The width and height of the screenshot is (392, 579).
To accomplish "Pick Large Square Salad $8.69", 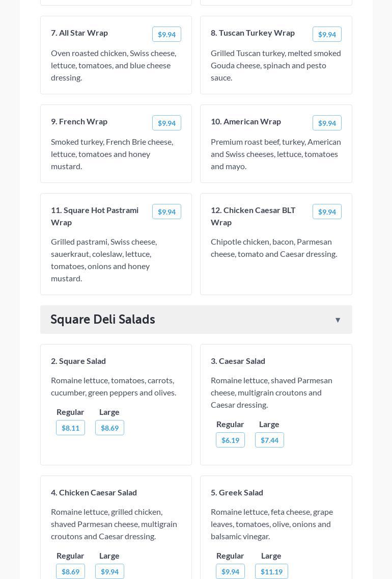I will (x=109, y=428).
